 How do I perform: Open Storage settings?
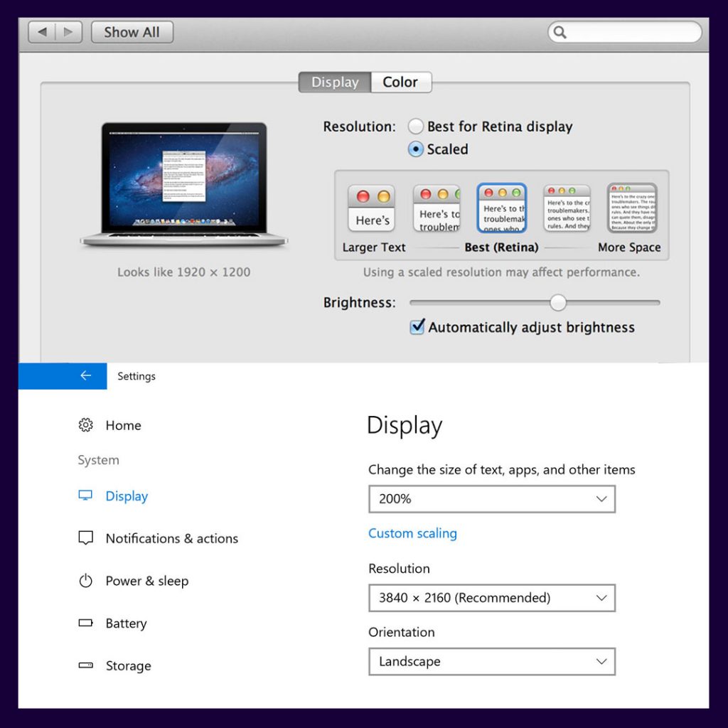pos(128,665)
